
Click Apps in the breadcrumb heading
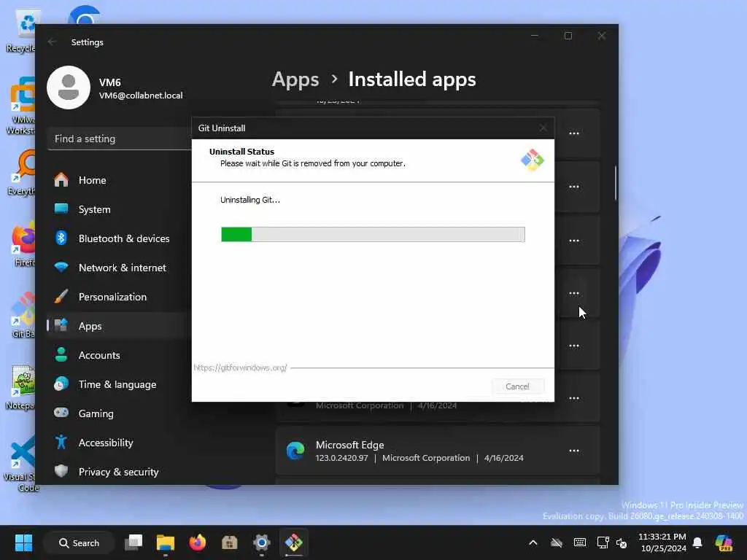coord(295,79)
